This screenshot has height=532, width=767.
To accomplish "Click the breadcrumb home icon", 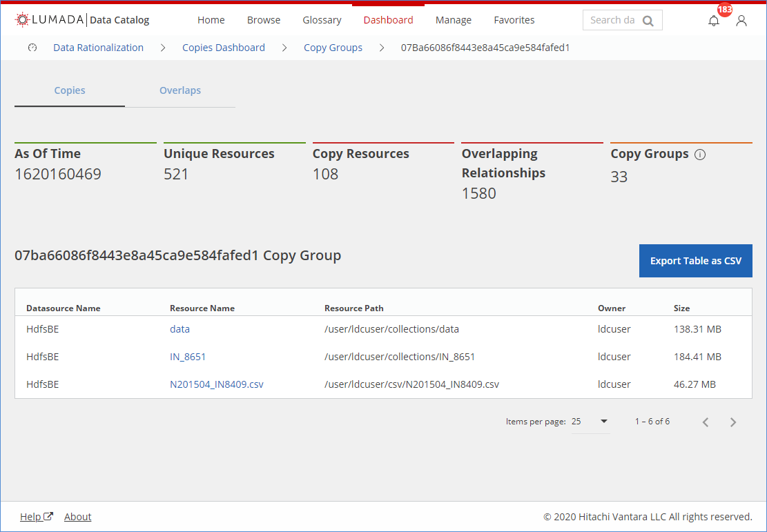I will pos(32,47).
